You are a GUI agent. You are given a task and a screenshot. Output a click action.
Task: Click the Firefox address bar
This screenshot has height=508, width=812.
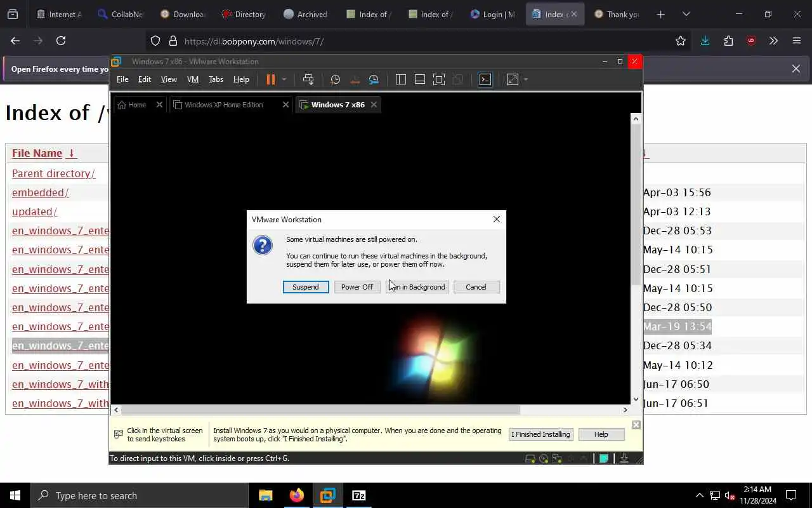419,41
